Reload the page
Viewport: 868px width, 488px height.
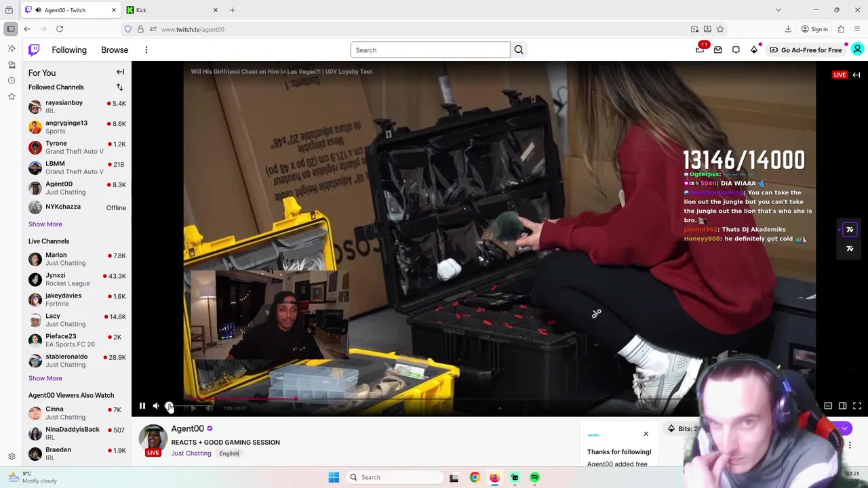click(x=60, y=29)
